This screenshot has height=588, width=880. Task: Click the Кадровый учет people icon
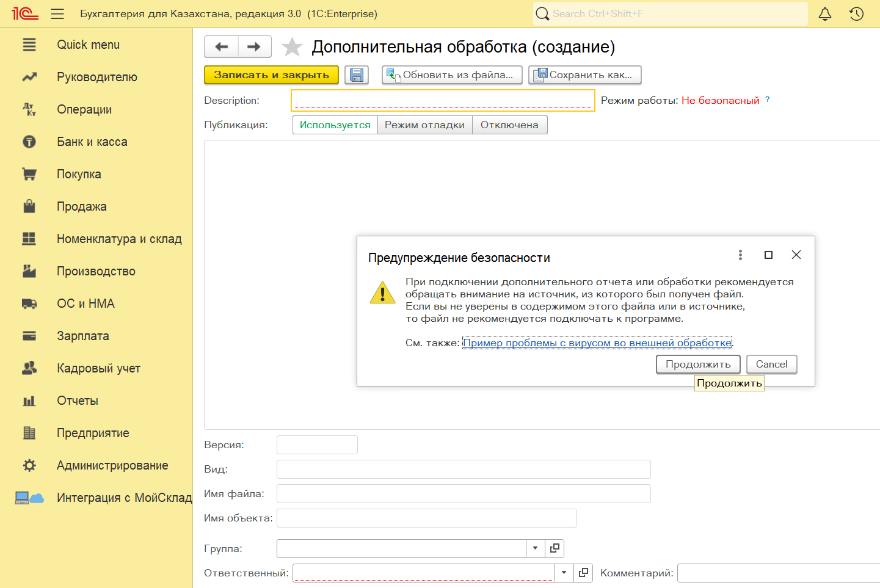click(x=29, y=368)
